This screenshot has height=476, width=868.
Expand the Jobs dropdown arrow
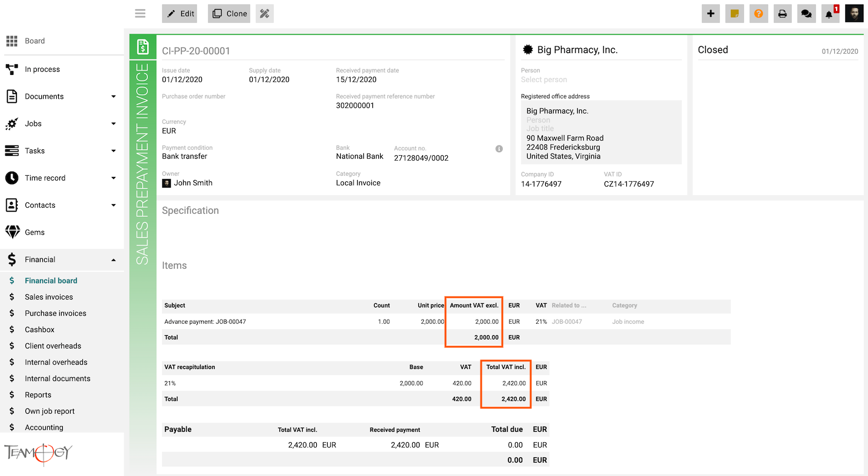(113, 124)
